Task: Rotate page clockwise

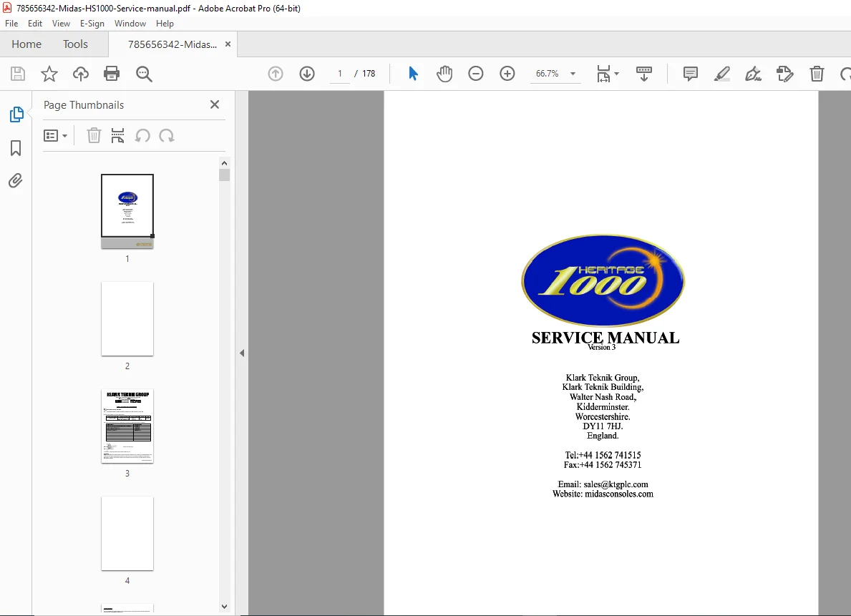Action: pos(167,136)
